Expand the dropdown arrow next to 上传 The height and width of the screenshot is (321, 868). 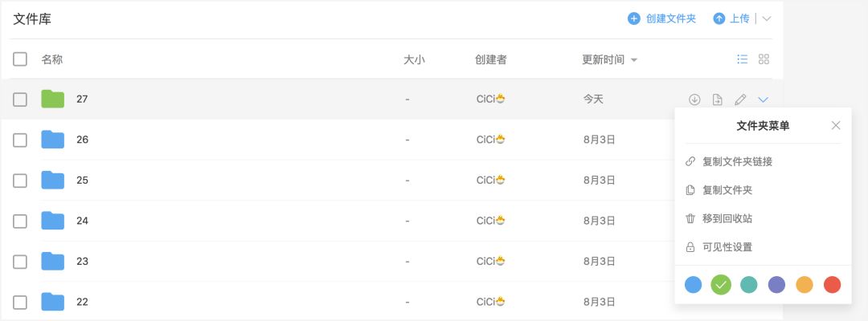pyautogui.click(x=767, y=18)
